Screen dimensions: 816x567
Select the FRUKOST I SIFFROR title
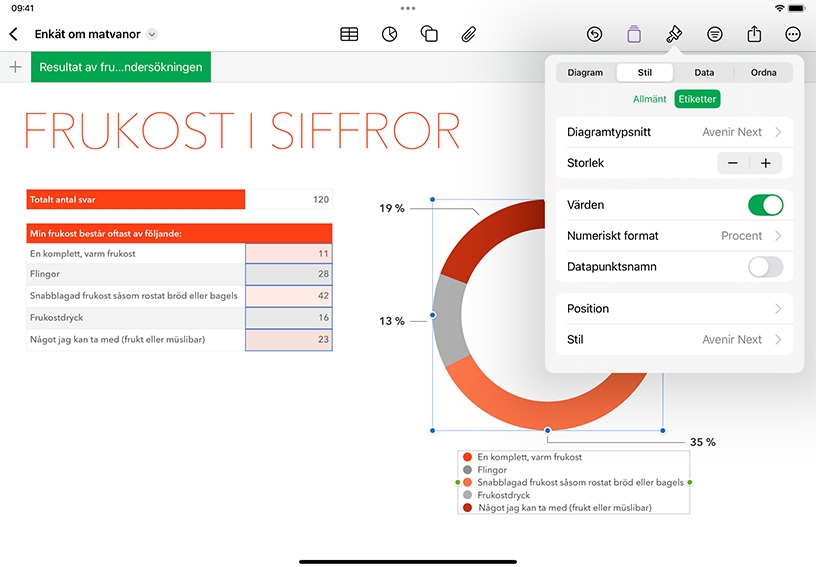242,130
